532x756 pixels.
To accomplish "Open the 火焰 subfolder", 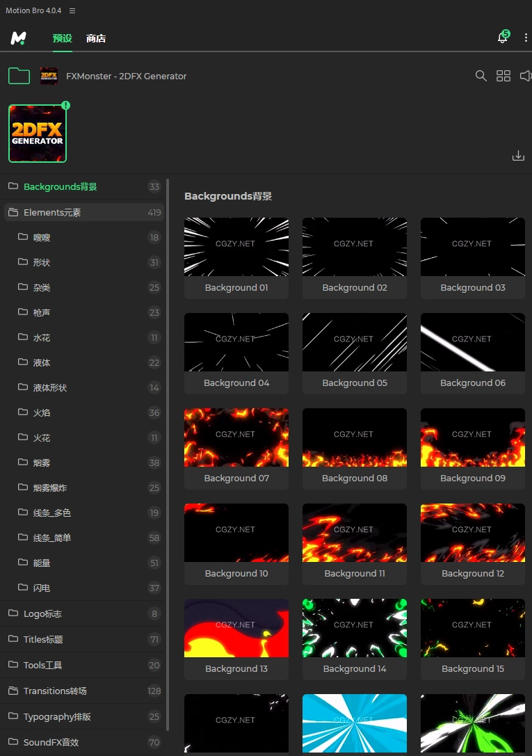I will pyautogui.click(x=84, y=412).
